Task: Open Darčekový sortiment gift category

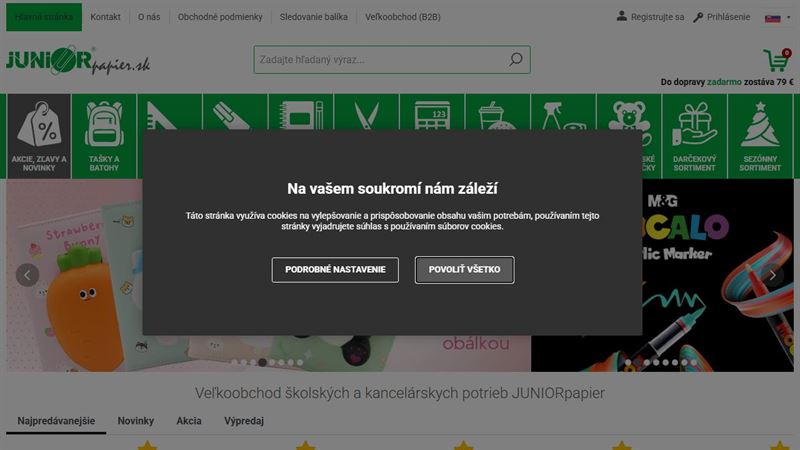Action: [694, 136]
